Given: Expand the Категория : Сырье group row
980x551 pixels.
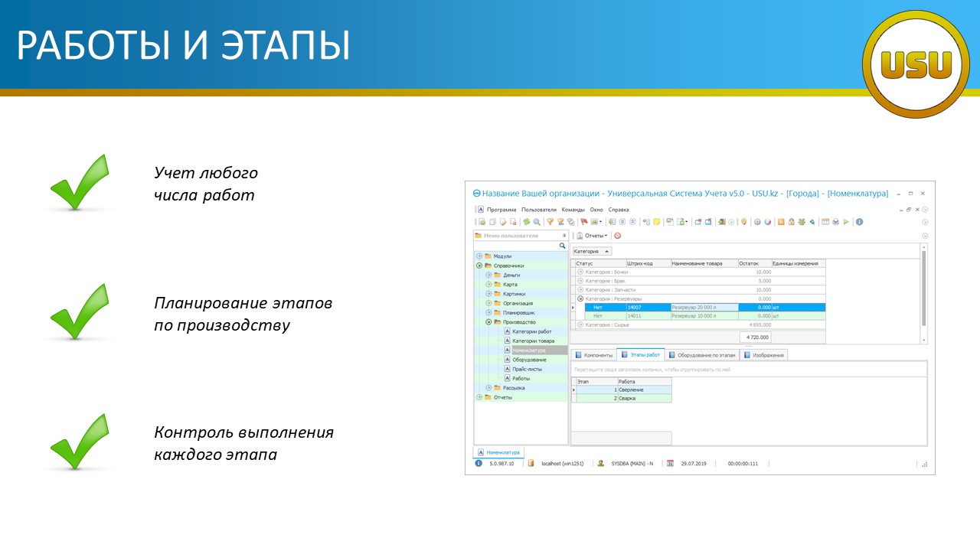Looking at the screenshot, I should coord(580,325).
